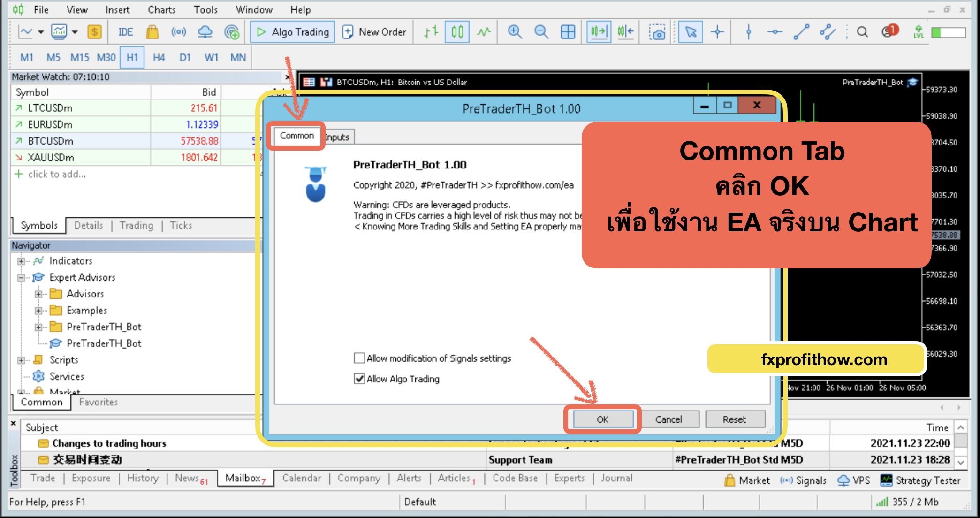Switch to Favorites tab in Navigator
This screenshot has height=518, width=980.
99,402
